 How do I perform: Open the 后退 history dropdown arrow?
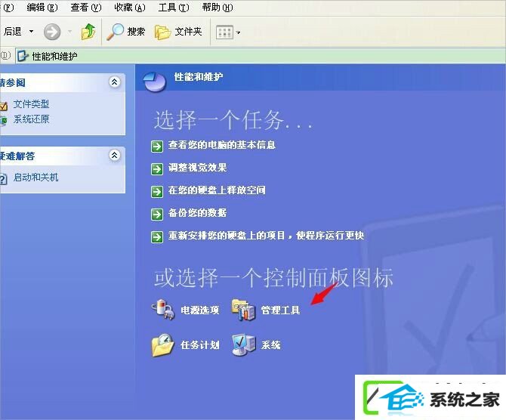click(31, 32)
